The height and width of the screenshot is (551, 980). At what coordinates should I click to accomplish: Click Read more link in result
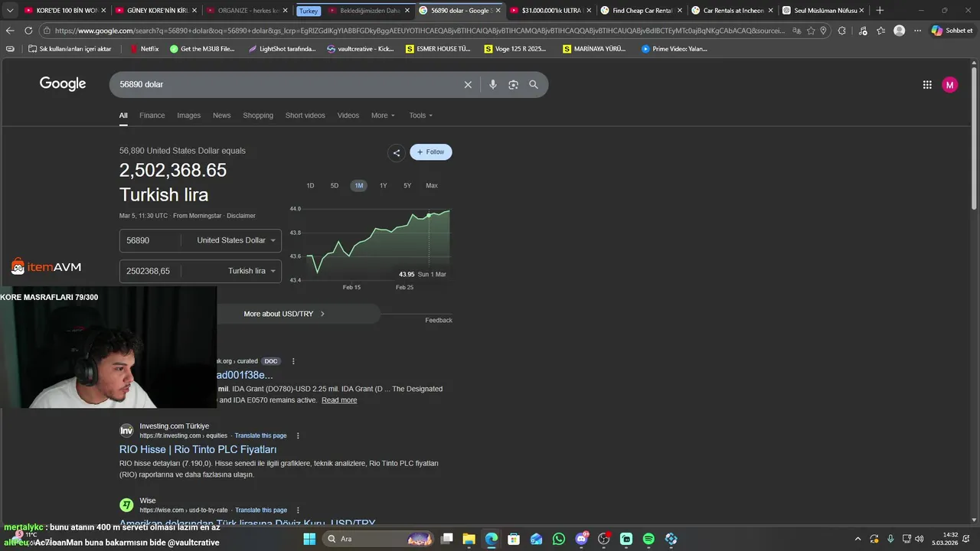339,400
